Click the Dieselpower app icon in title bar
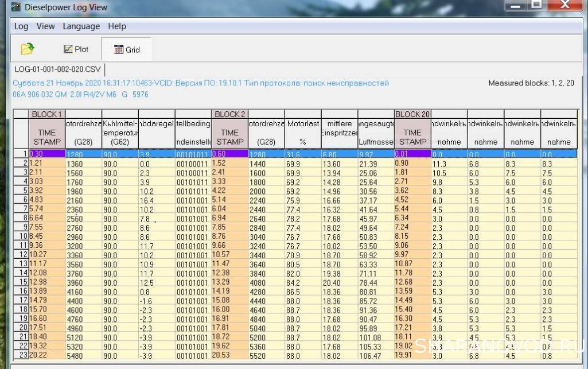This screenshot has width=588, height=369. [16, 7]
